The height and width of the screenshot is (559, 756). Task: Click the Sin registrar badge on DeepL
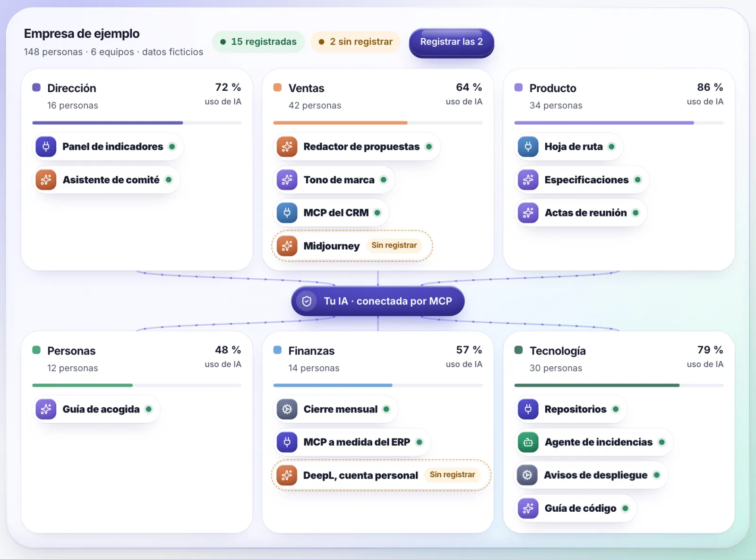coord(452,474)
